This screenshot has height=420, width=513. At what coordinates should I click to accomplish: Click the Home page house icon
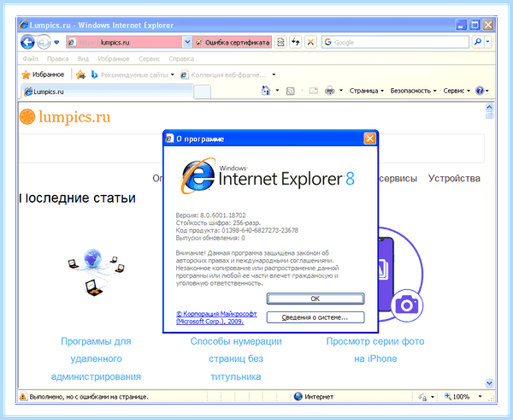click(x=266, y=91)
